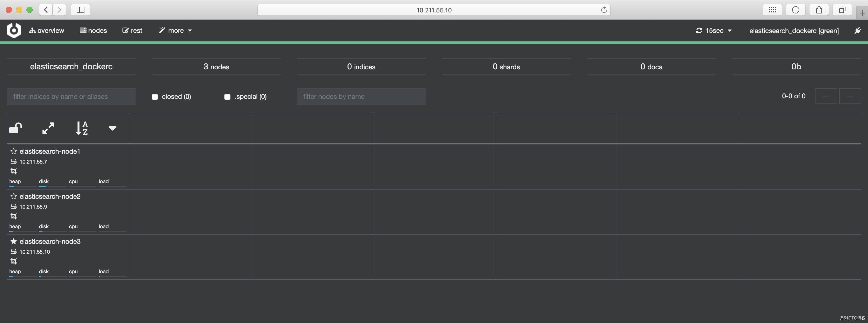Open the Safari history clock icon
868x323 pixels.
point(795,10)
